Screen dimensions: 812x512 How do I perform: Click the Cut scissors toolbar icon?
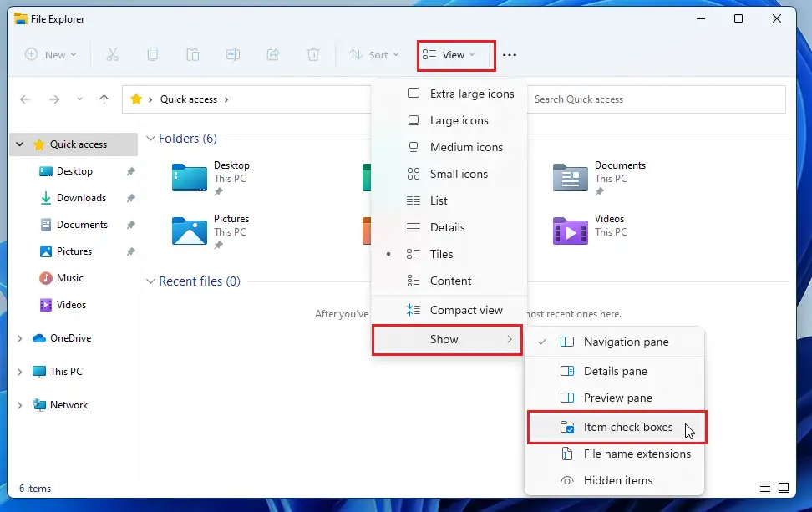(x=113, y=54)
